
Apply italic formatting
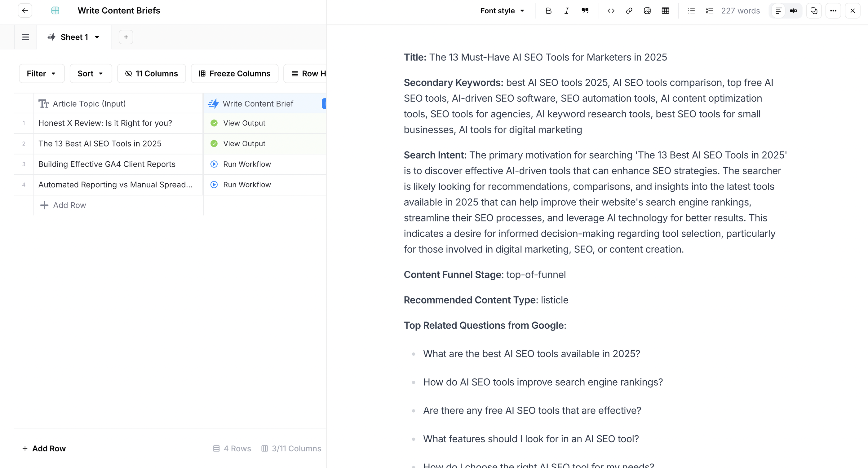click(x=566, y=11)
